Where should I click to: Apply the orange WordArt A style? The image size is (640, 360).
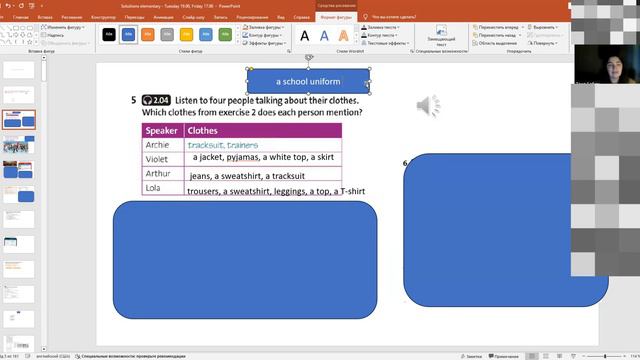[344, 36]
